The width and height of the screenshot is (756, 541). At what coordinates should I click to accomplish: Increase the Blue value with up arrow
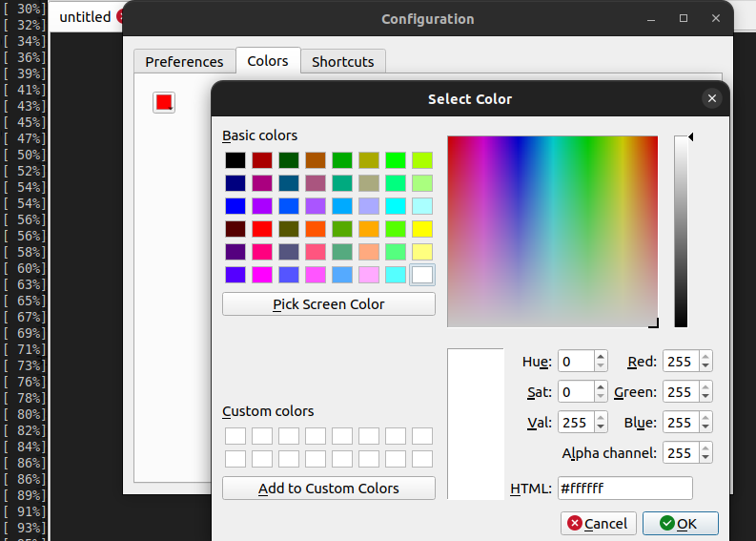coord(705,418)
